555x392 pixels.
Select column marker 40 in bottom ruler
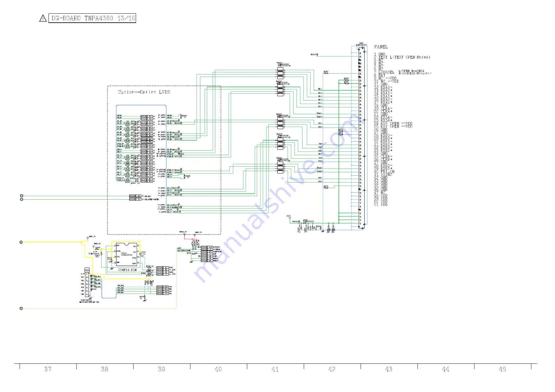point(218,369)
